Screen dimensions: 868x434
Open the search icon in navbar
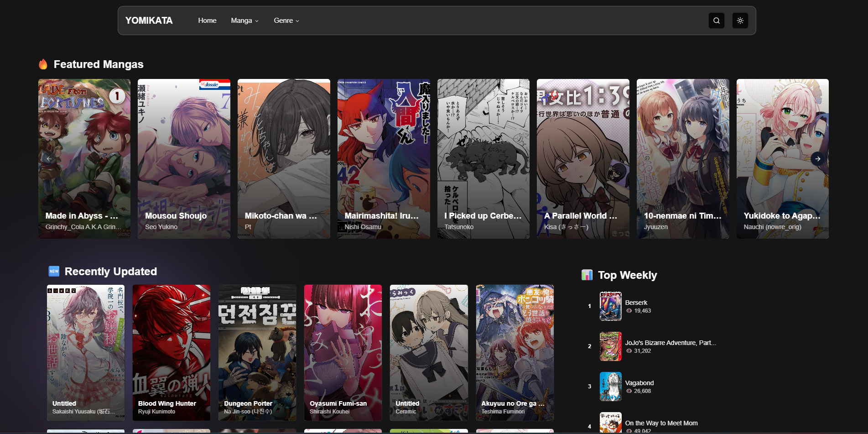tap(716, 21)
